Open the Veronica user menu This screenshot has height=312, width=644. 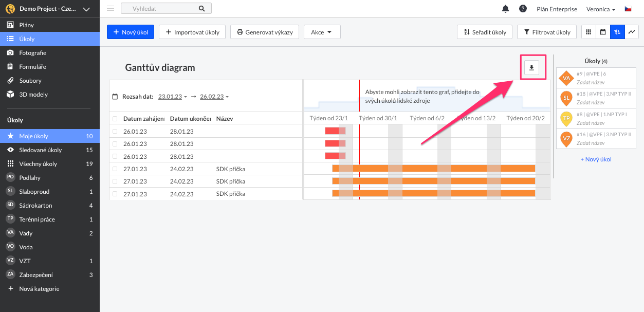[x=600, y=9]
